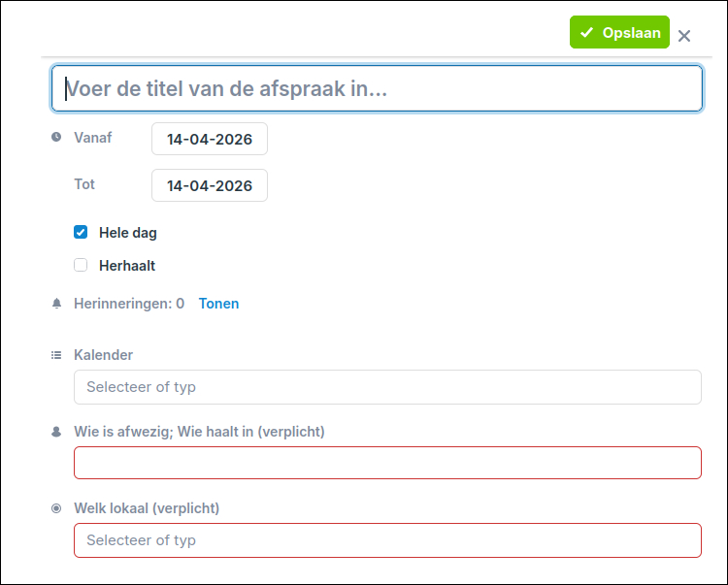Close the appointment dialog
Viewport: 728px width, 585px height.
pyautogui.click(x=684, y=36)
